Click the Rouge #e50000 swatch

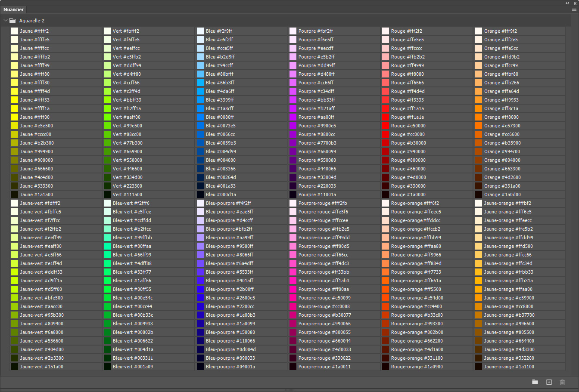pos(386,126)
